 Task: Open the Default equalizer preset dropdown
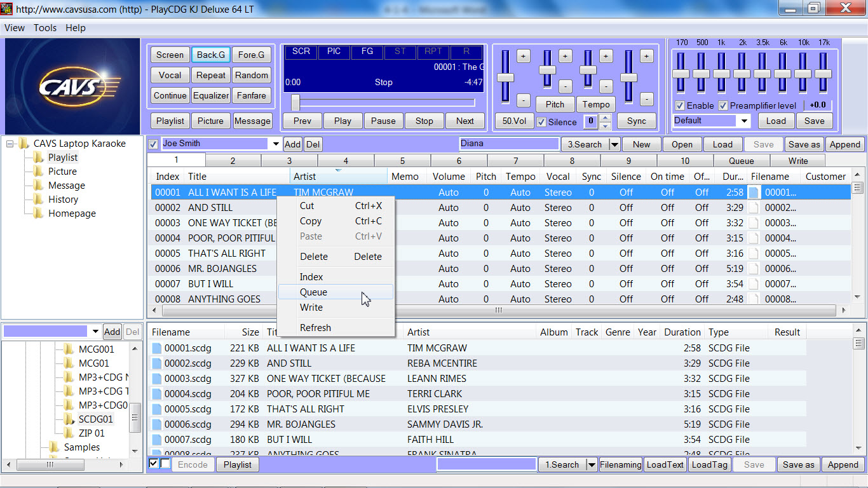coord(744,121)
